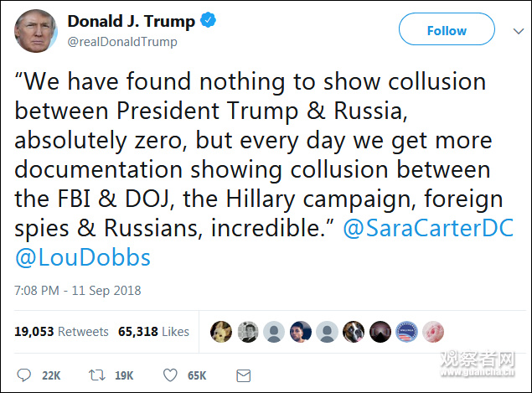This screenshot has height=393, width=532.
Task: Click the @realDonaldTrump handle
Action: [x=122, y=42]
